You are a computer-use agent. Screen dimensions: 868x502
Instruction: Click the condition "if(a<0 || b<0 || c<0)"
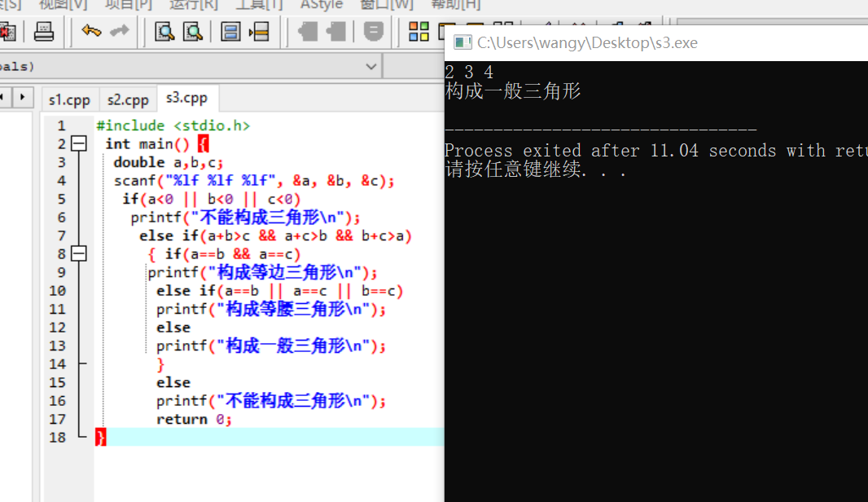(x=212, y=199)
